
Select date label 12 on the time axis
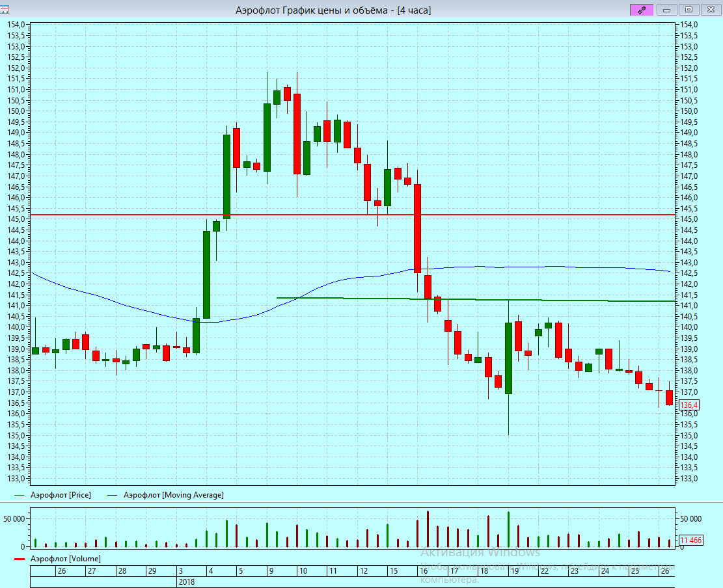coord(364,571)
